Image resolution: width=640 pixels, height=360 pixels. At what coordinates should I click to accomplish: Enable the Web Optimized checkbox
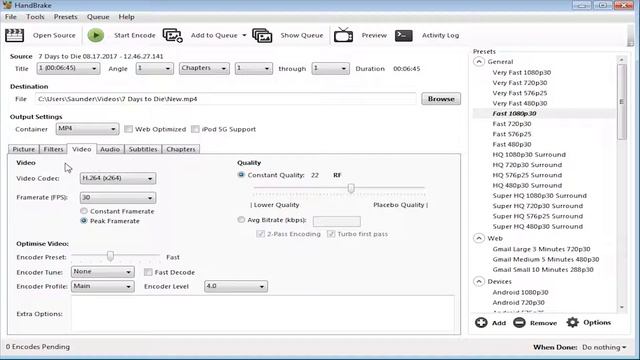[x=129, y=129]
